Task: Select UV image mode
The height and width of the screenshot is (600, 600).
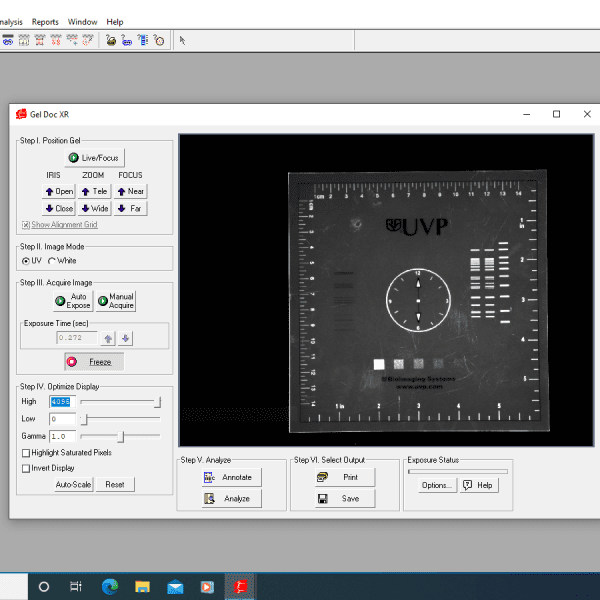Action: tap(26, 261)
